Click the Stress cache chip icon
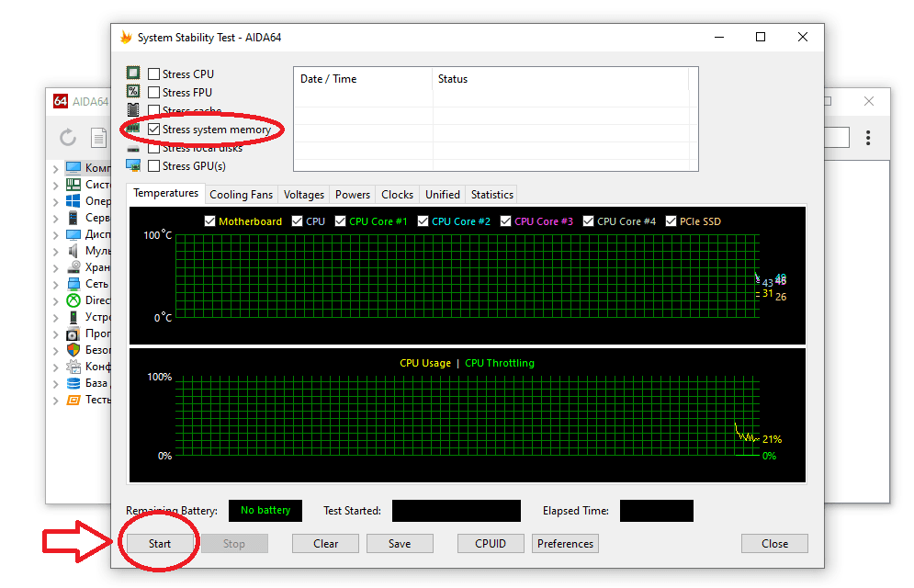The width and height of the screenshot is (914, 588). coord(133,109)
